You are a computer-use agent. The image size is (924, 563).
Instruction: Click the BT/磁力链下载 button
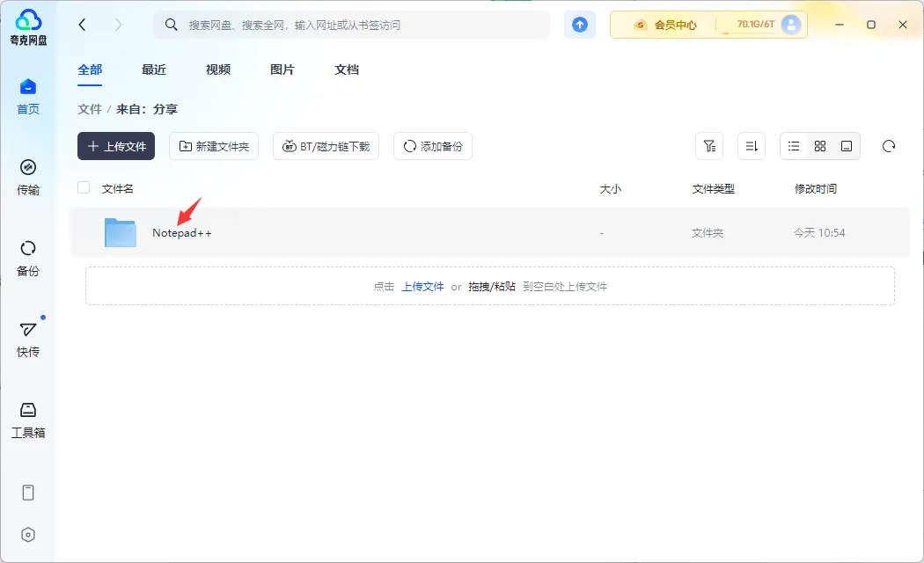[x=326, y=146]
